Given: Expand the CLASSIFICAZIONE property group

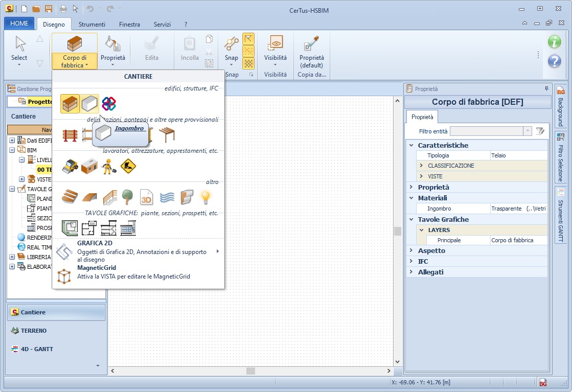Looking at the screenshot, I should pos(421,166).
